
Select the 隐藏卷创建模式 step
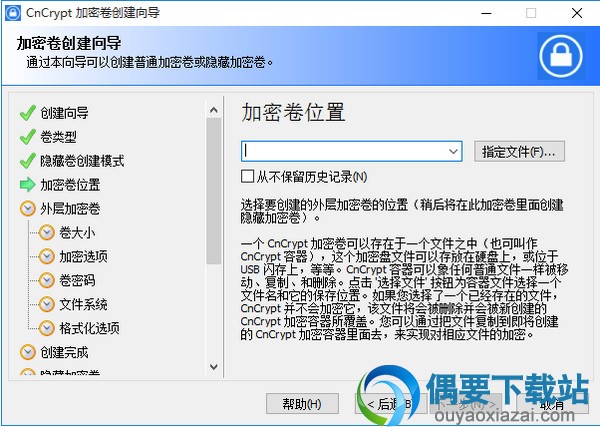82,161
